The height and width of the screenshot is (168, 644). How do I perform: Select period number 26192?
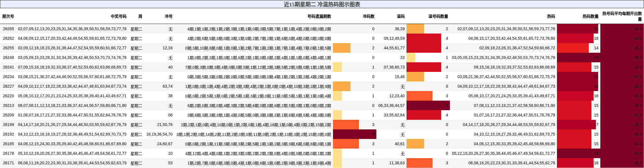click(x=8, y=134)
